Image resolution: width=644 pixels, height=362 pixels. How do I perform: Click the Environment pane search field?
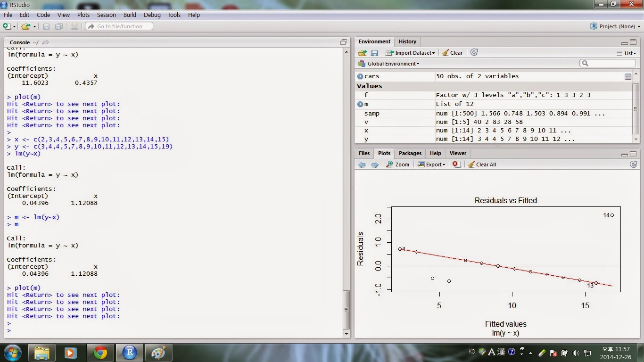coord(607,63)
